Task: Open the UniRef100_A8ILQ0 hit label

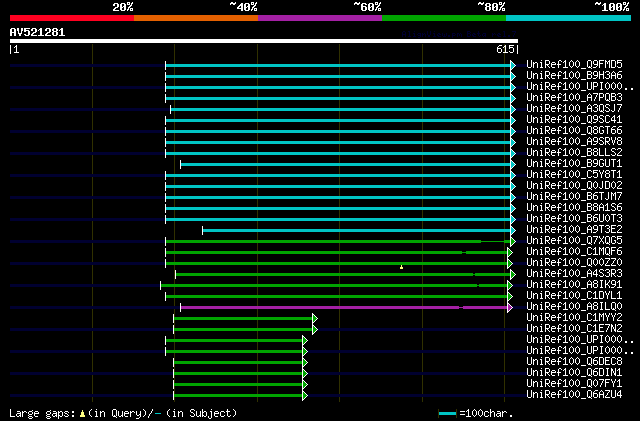Action: coord(574,307)
